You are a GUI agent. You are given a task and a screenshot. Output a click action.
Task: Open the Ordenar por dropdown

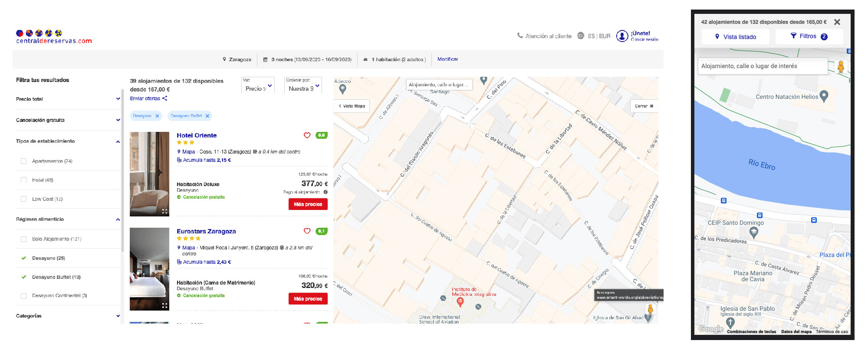click(303, 85)
